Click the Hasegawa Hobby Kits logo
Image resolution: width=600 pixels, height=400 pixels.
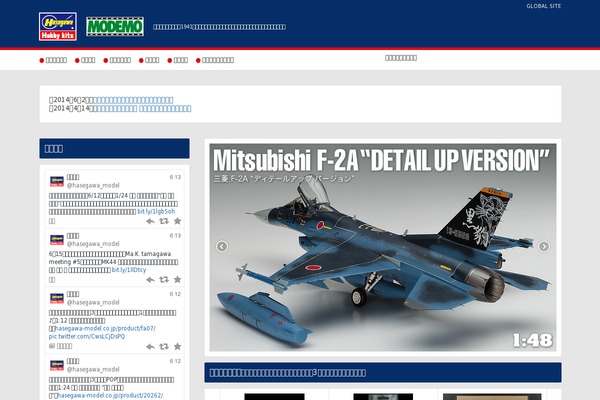(57, 26)
